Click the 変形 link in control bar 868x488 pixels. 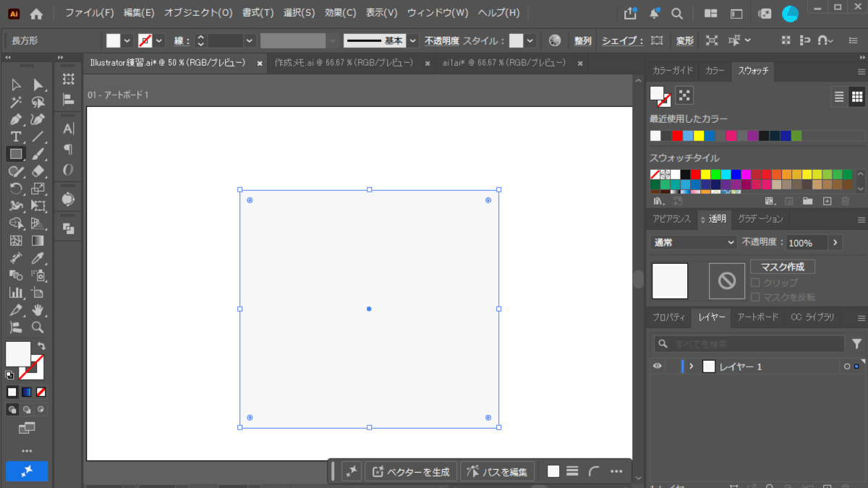(684, 41)
